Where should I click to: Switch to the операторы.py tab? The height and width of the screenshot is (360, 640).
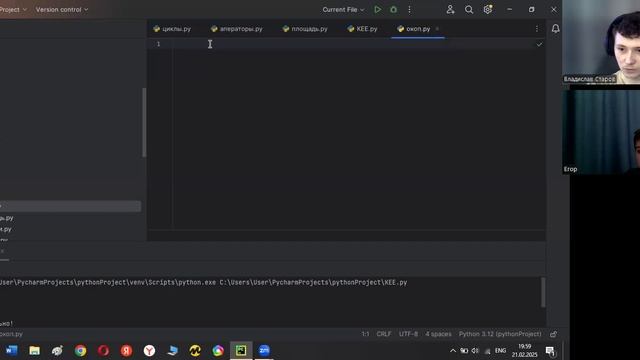237,29
